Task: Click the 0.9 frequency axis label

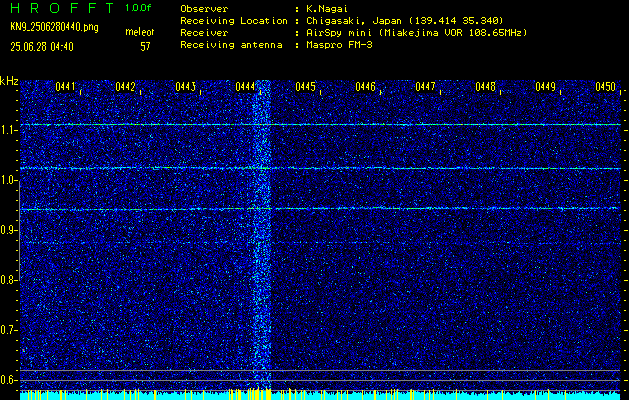Action: [x=7, y=230]
